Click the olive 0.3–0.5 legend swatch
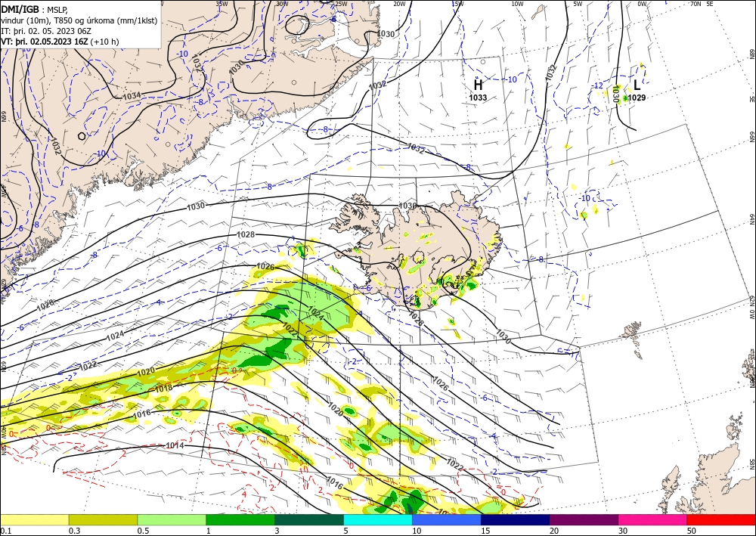The width and height of the screenshot is (756, 536). pos(103,519)
